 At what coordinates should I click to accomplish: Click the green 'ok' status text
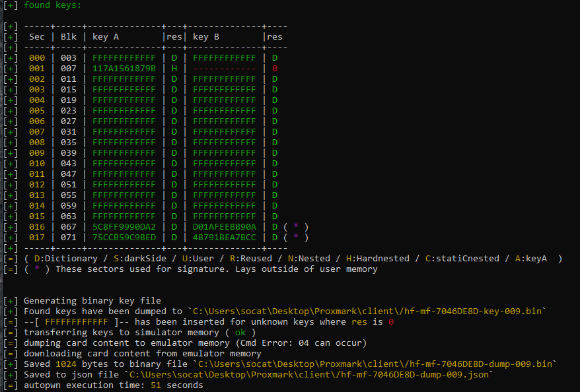pyautogui.click(x=240, y=333)
